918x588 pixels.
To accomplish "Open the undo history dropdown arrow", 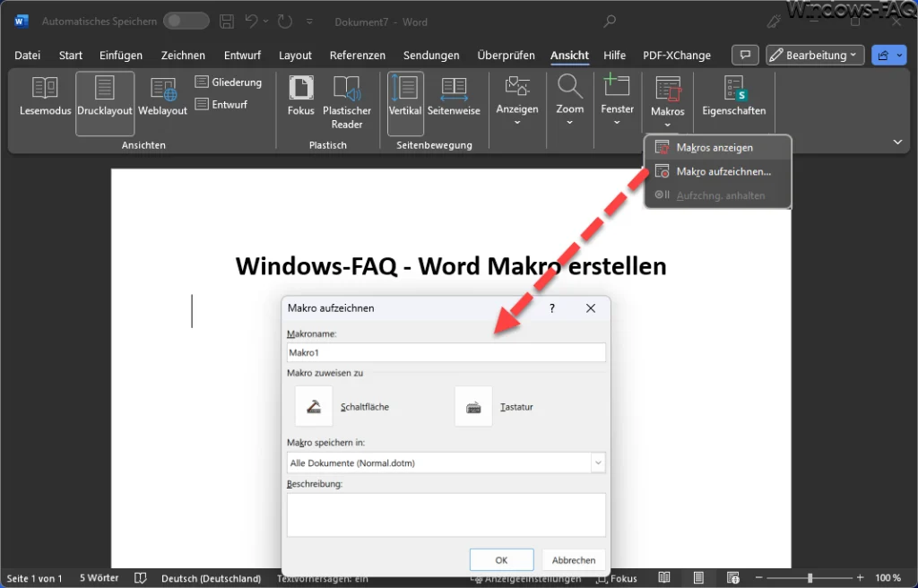I will pos(265,22).
